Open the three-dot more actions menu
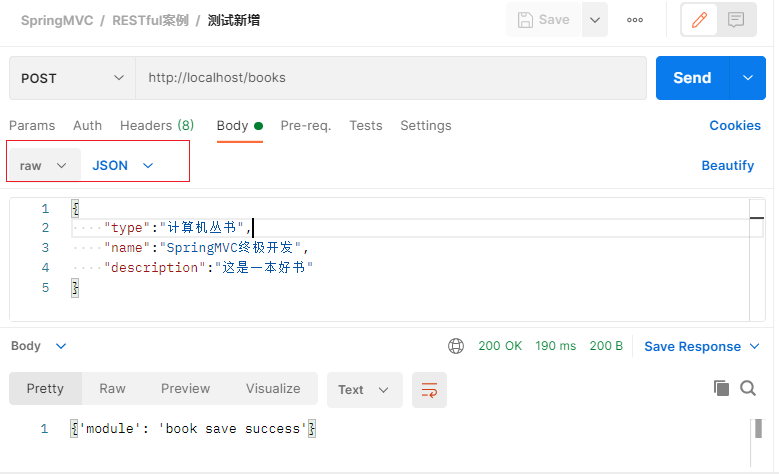The image size is (779, 474). pyautogui.click(x=635, y=20)
